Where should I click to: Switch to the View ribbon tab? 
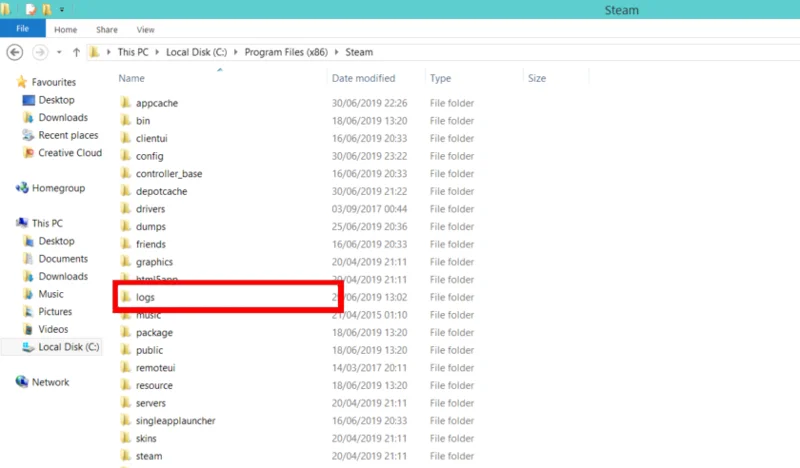pos(145,30)
